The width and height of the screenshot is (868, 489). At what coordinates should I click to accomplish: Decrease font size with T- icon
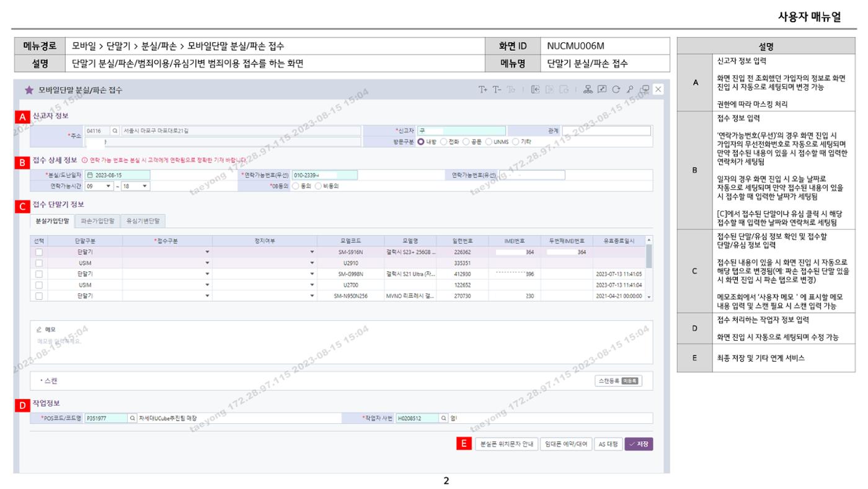[496, 89]
